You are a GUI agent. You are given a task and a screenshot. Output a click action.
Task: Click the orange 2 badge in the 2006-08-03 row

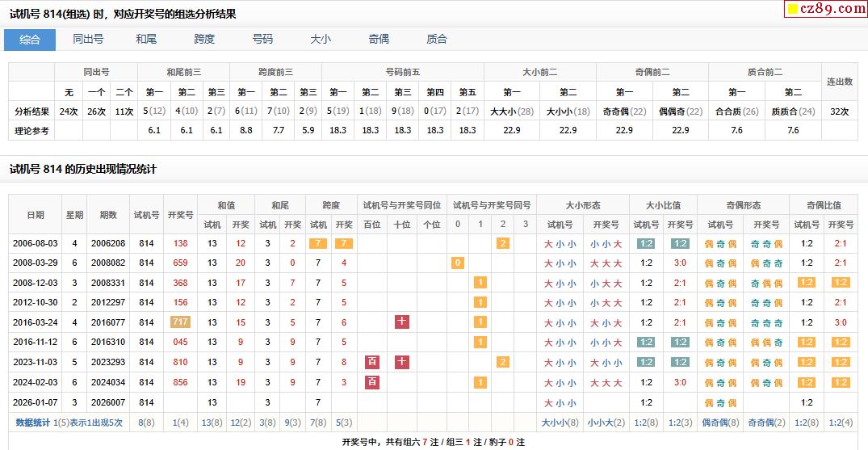(503, 243)
